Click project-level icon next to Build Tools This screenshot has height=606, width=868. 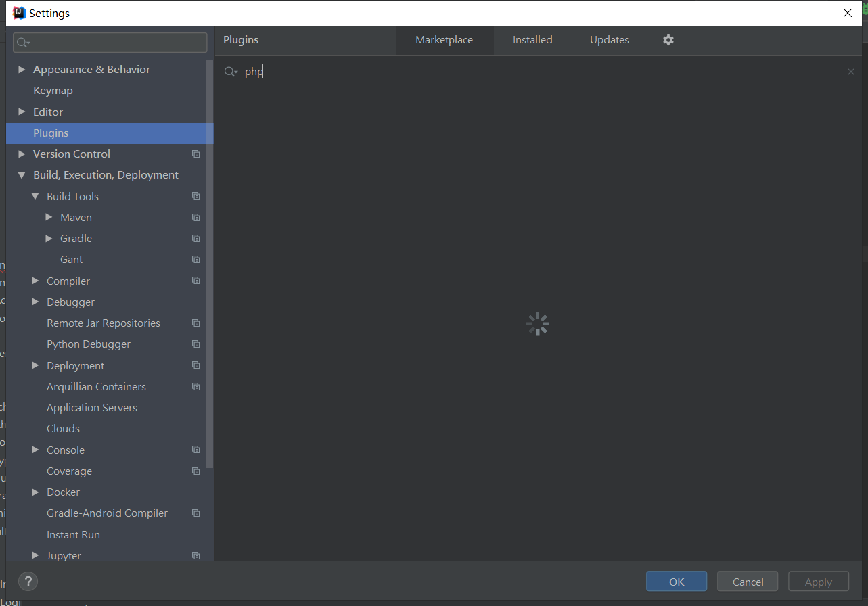click(x=196, y=196)
